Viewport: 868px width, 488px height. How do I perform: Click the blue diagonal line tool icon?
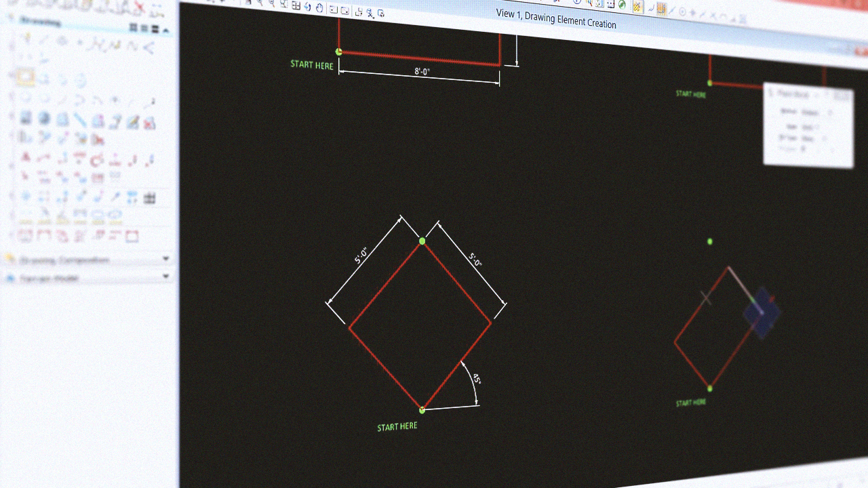click(80, 119)
